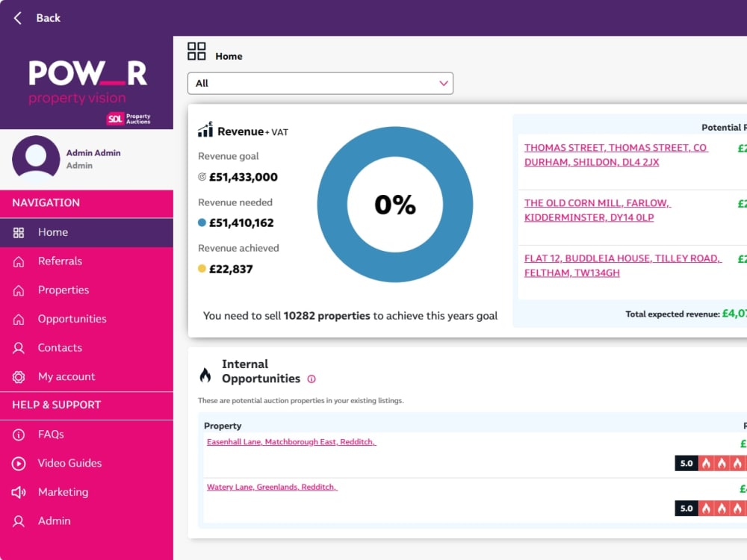Click the HELP & SUPPORT section header
Image resolution: width=747 pixels, height=560 pixels.
[56, 405]
